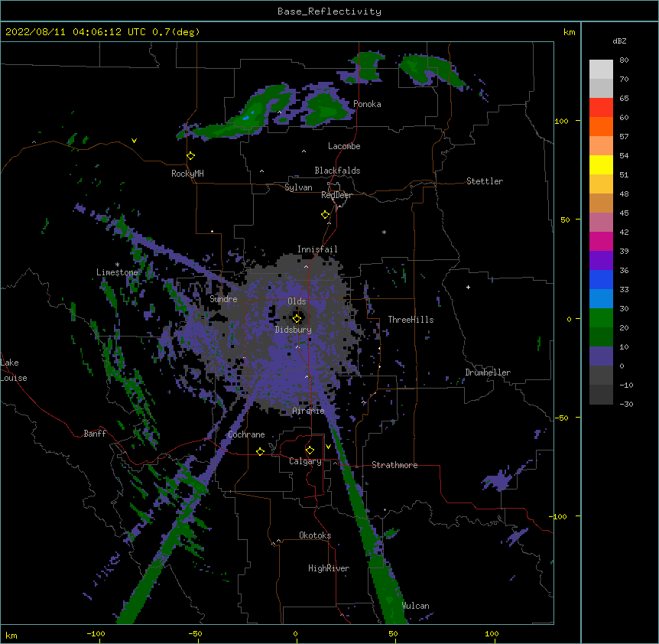Viewport: 659px width, 644px height.
Task: Click the Olds town label
Action: tap(297, 301)
